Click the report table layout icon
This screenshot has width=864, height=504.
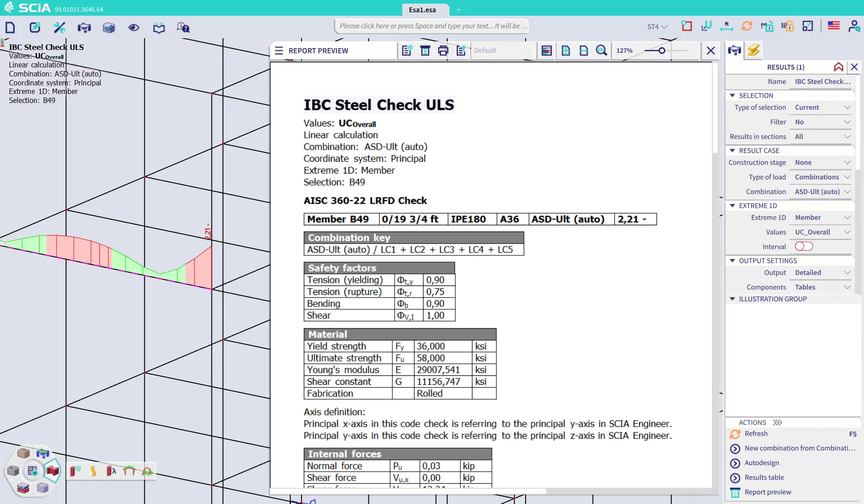click(547, 50)
